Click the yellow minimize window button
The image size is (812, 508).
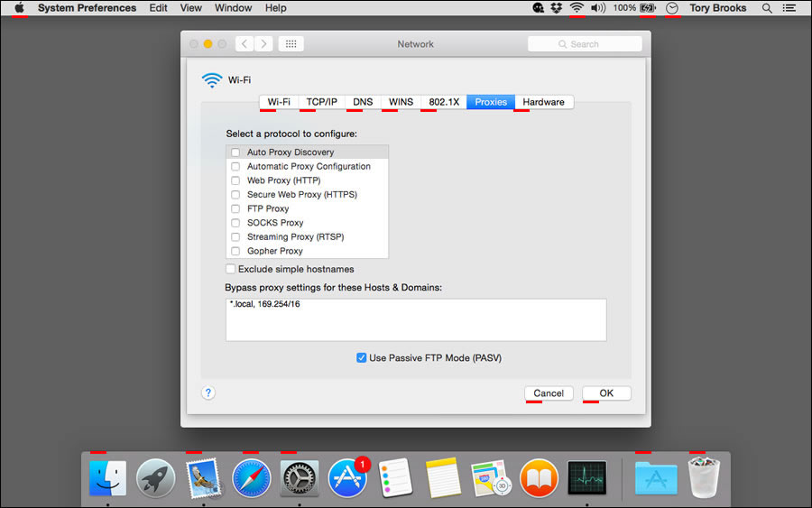tap(208, 44)
